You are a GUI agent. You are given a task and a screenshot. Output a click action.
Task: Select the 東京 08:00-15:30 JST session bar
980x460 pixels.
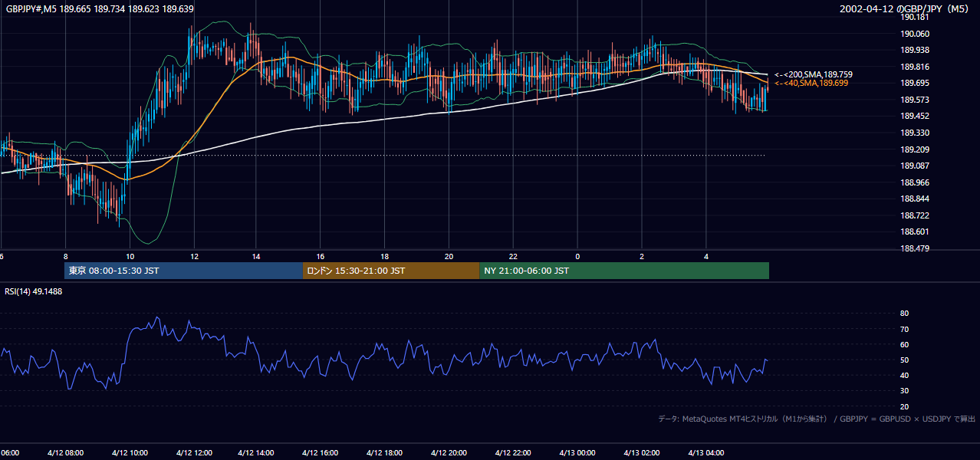tap(184, 271)
